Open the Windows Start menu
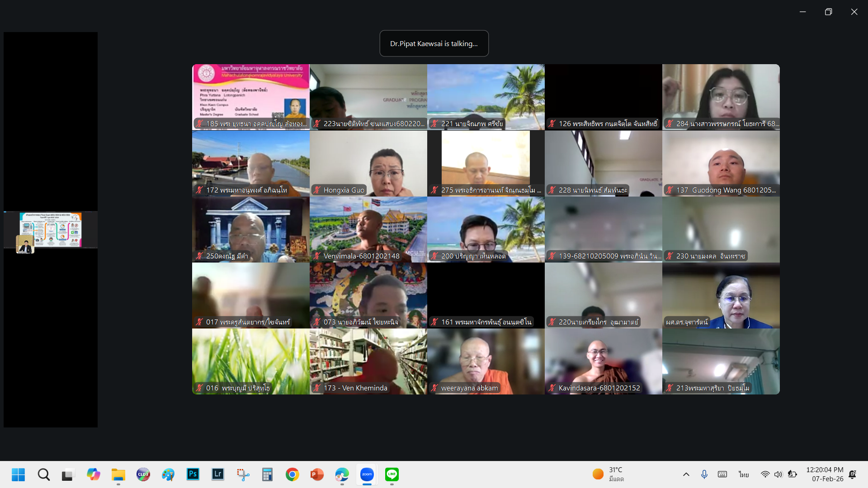The height and width of the screenshot is (488, 868). [19, 474]
